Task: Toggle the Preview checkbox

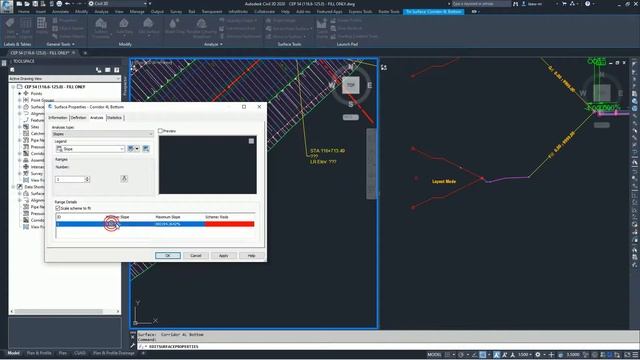Action: [x=160, y=131]
